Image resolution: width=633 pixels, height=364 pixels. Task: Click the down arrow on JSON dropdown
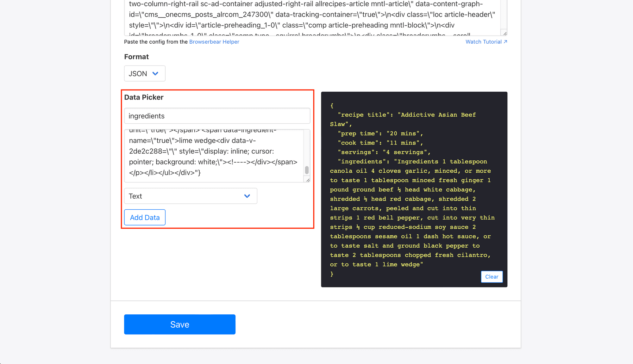pyautogui.click(x=156, y=73)
